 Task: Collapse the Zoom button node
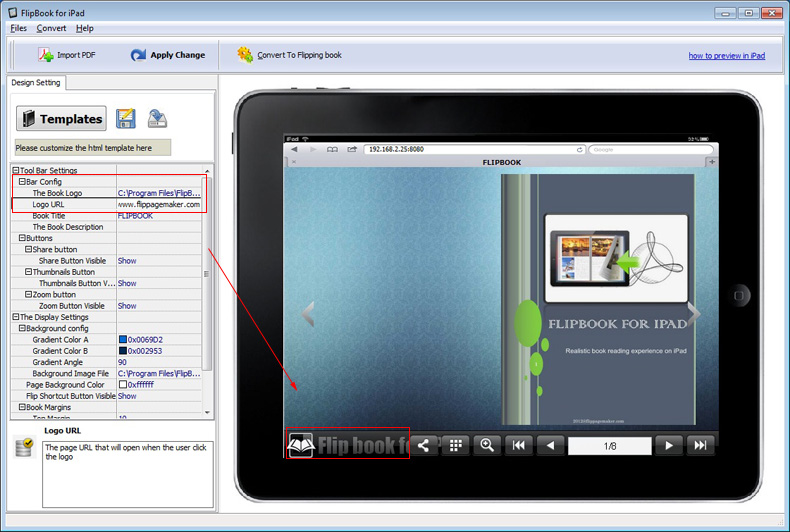click(29, 294)
